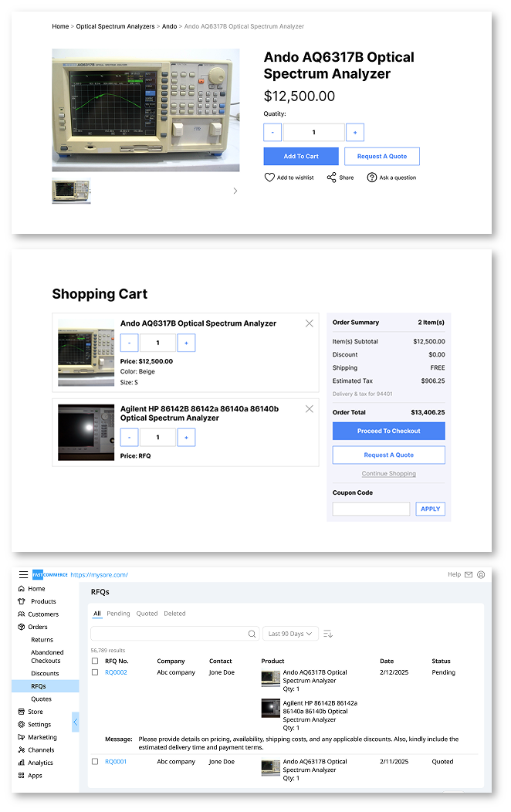511x812 pixels.
Task: Click the Orders icon in sidebar
Action: (21, 627)
